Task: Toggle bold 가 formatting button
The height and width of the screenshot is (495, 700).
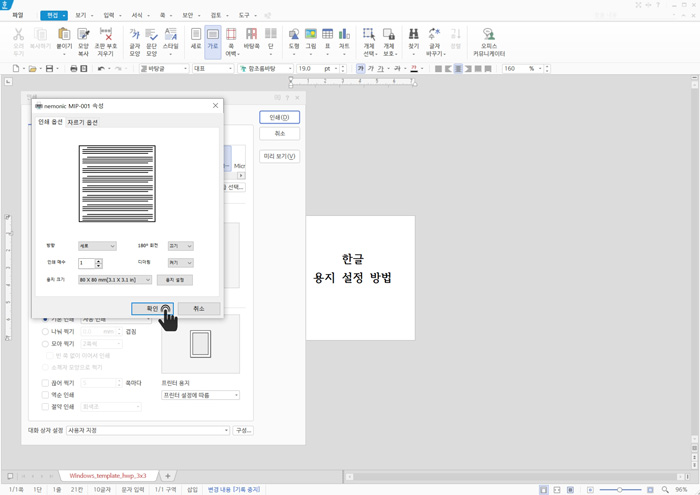Action: 361,69
